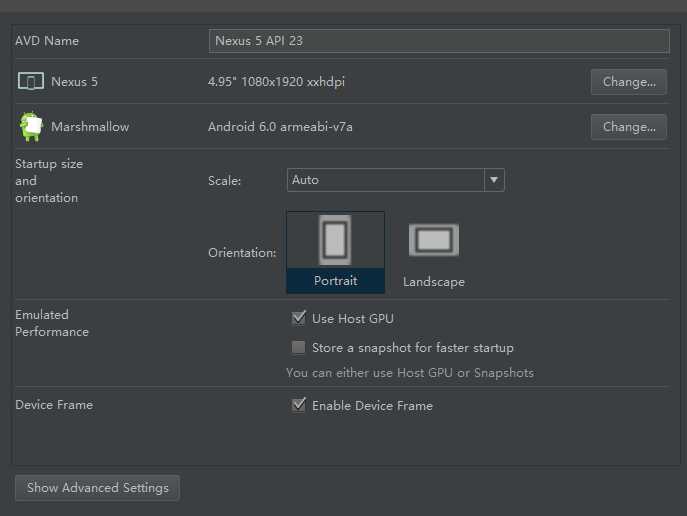
Task: Click the 4.95" 1080x1920 xxhdpi text
Action: pos(276,82)
